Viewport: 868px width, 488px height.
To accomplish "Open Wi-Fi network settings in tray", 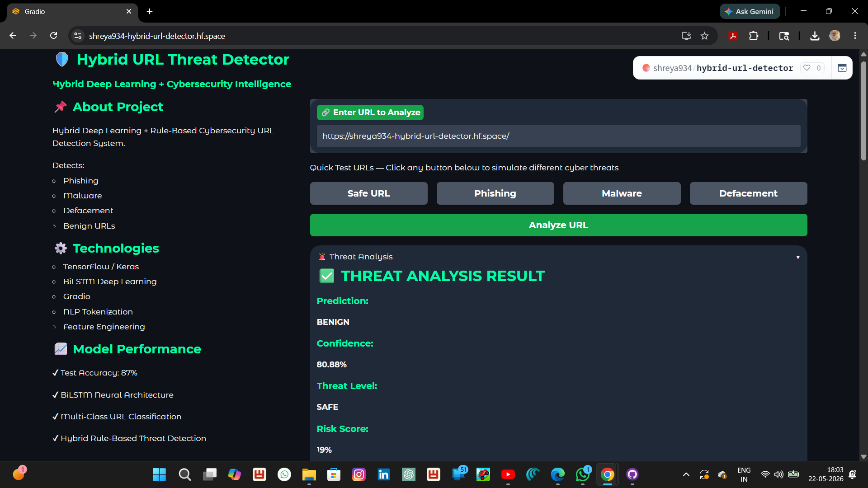I will (765, 474).
